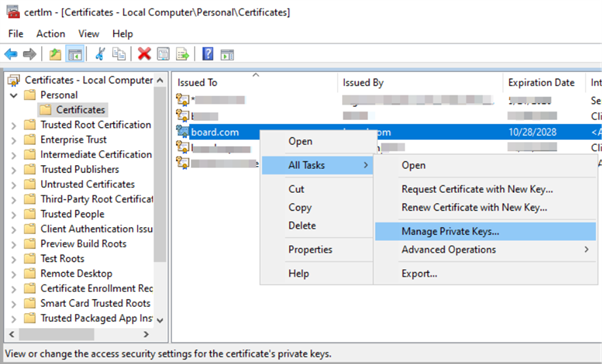Expand Client Authentication Issuers node
The height and width of the screenshot is (364, 602).
click(14, 230)
